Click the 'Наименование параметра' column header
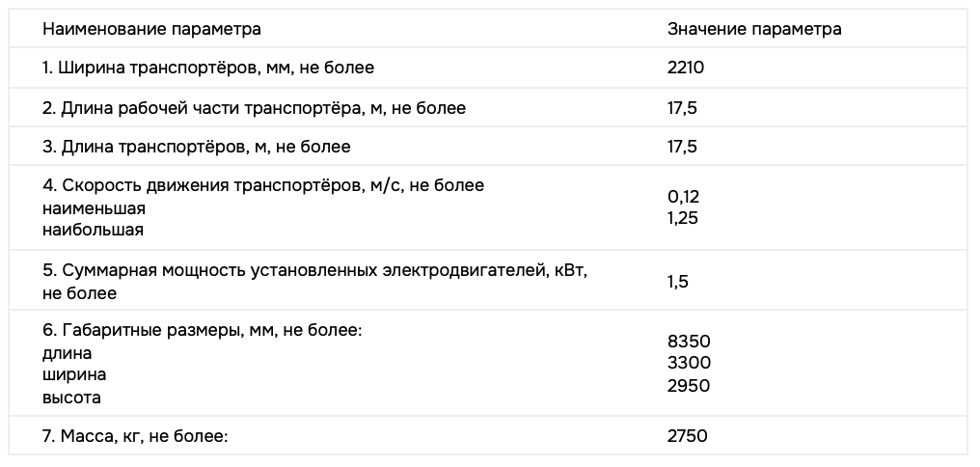The width and height of the screenshot is (980, 467). [x=151, y=29]
